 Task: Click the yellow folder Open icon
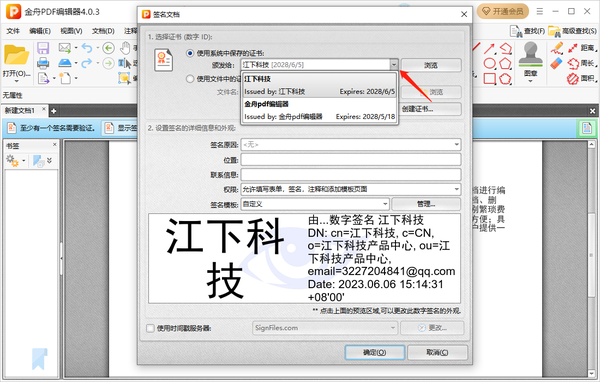point(16,55)
